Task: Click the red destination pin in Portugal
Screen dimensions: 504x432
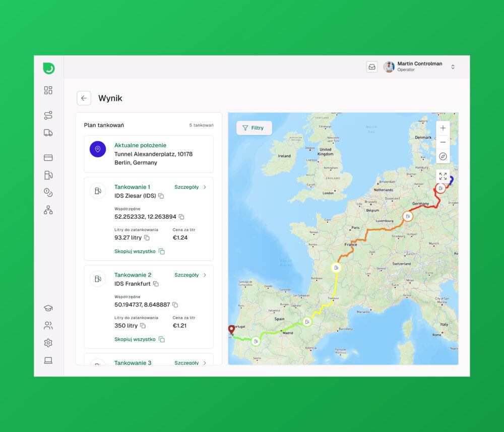Action: pos(231,330)
